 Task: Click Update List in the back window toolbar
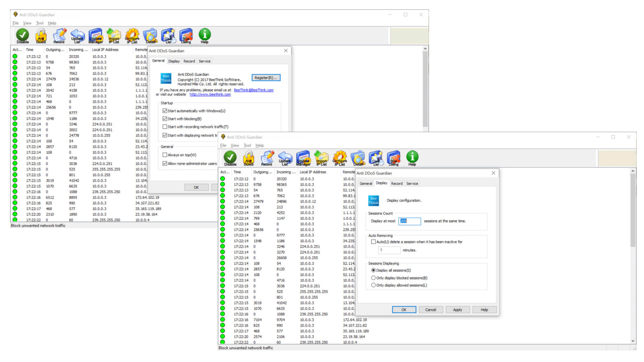(77, 36)
